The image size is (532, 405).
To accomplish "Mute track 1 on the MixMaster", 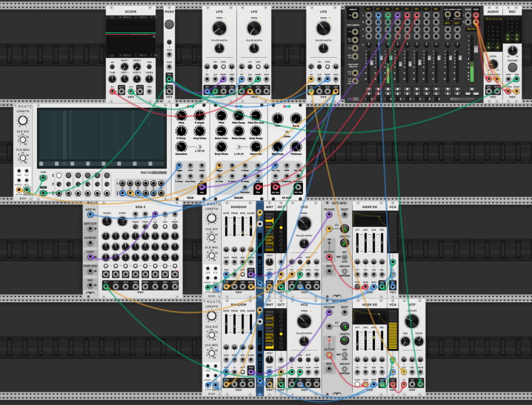I will pyautogui.click(x=369, y=89).
